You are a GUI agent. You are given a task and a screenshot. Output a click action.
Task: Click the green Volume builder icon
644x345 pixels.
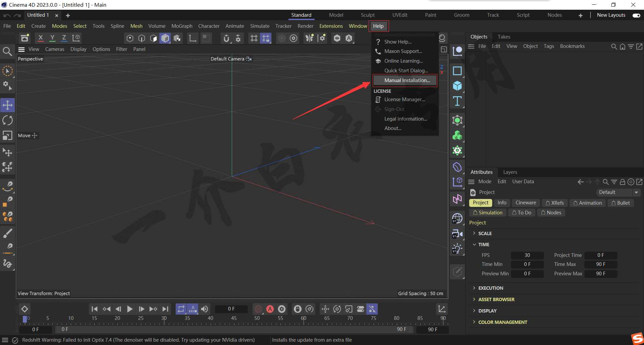457,135
